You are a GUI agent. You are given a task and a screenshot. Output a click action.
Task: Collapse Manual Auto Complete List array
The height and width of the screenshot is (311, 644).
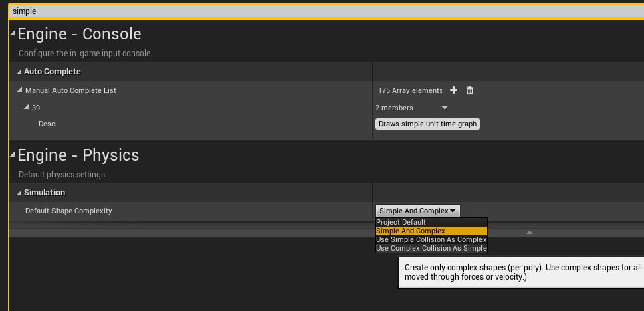tap(20, 90)
